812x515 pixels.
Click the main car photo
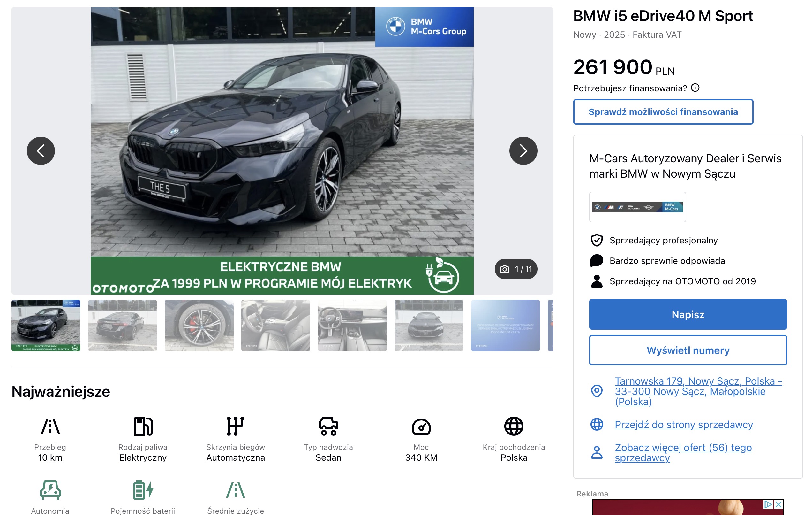(282, 150)
